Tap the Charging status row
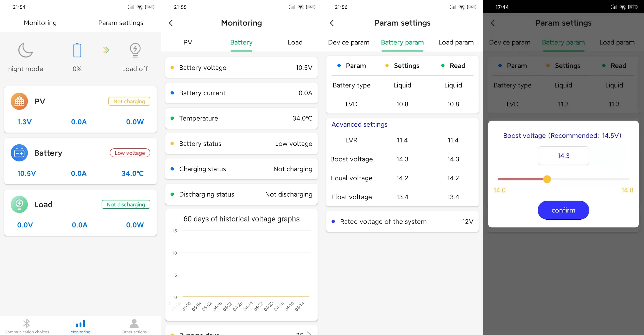644x335 pixels. pyautogui.click(x=241, y=169)
